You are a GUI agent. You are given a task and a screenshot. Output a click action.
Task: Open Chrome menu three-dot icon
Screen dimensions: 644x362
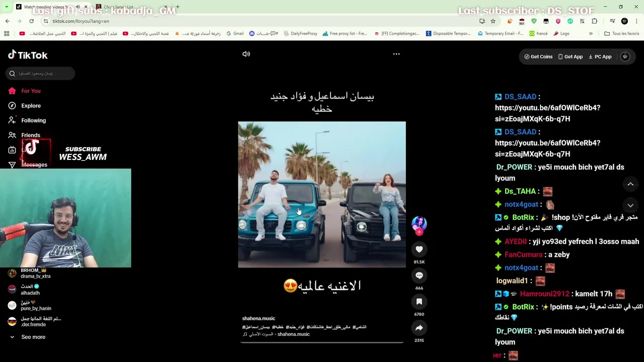tap(637, 21)
